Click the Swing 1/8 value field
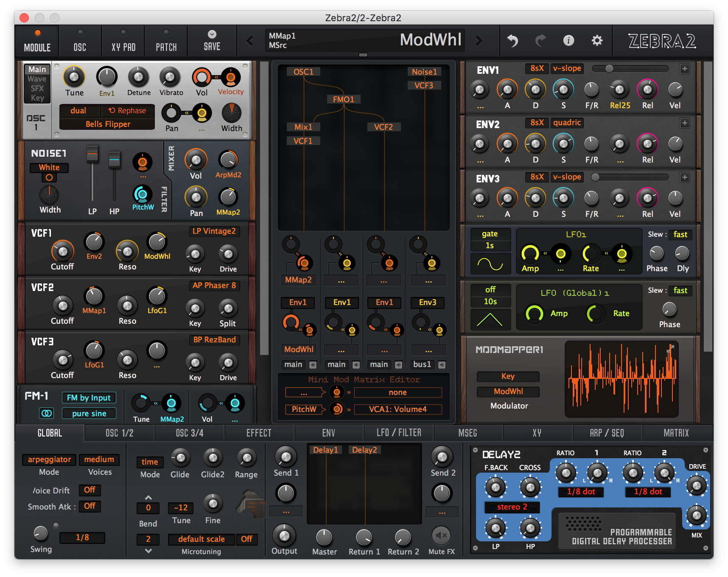The width and height of the screenshot is (728, 577). 82,538
